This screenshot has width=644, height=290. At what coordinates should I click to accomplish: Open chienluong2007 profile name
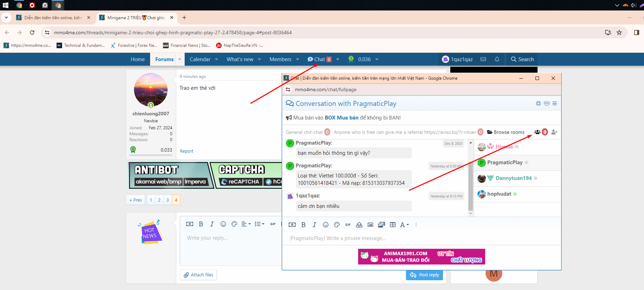click(151, 114)
